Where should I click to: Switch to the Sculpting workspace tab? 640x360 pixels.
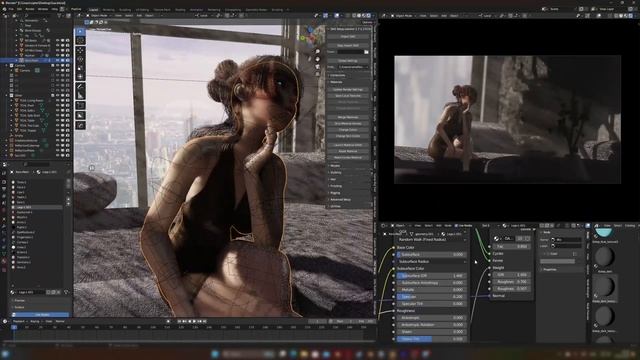click(125, 9)
